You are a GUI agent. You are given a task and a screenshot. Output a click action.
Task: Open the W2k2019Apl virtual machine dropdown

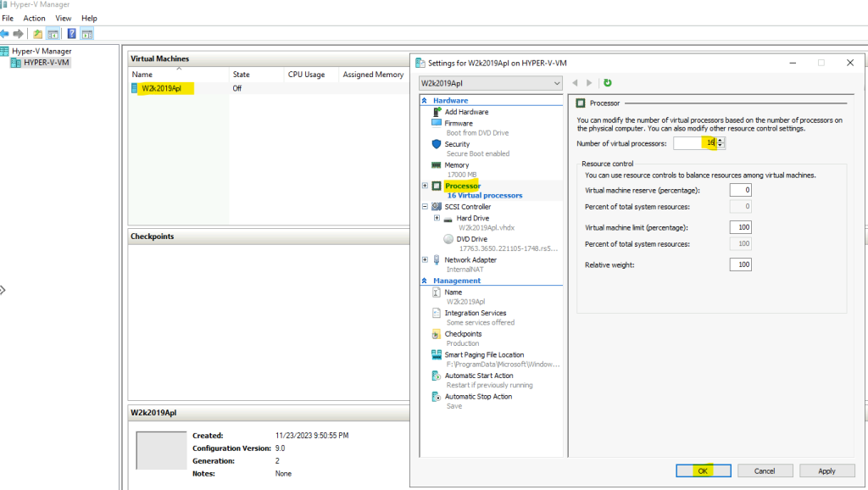491,83
